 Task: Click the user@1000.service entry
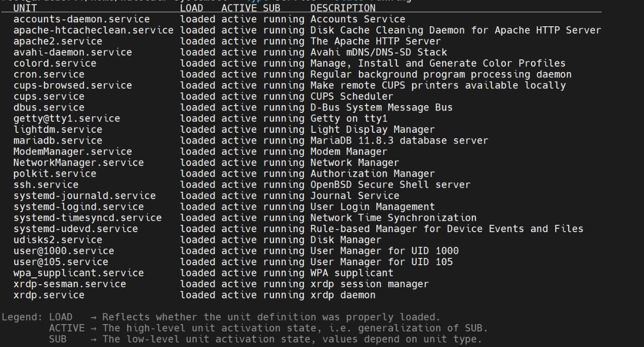point(63,251)
